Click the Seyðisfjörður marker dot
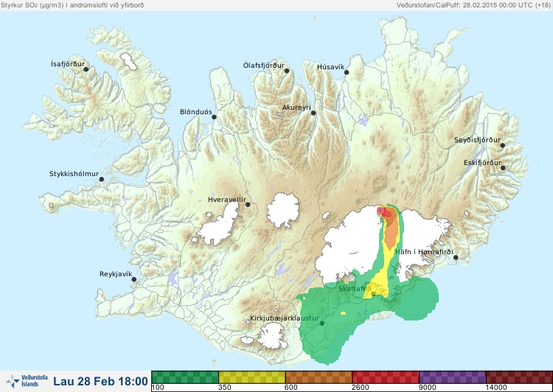The image size is (553, 392). [503, 145]
